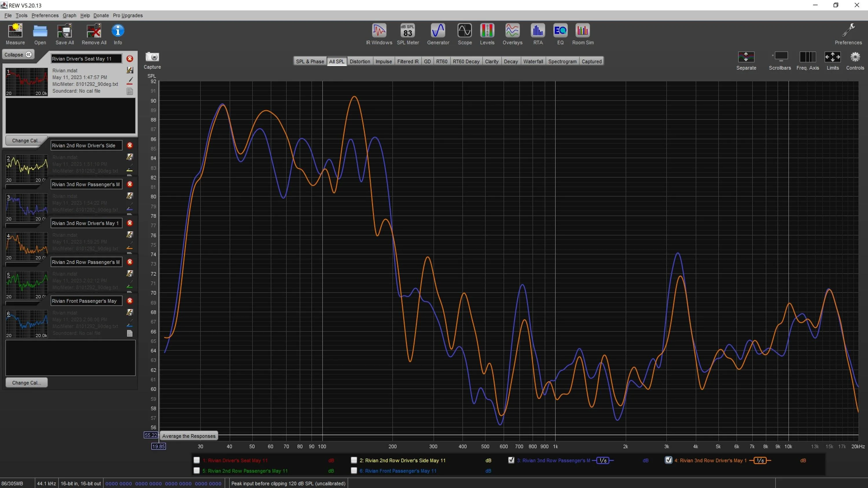Open the Graph menu
The width and height of the screenshot is (868, 488).
point(69,16)
